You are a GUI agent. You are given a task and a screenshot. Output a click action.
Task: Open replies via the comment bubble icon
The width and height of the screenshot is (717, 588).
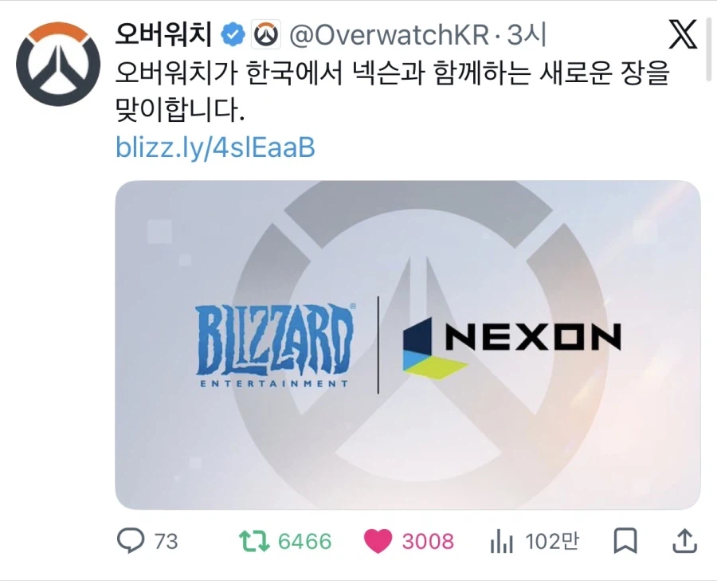pyautogui.click(x=131, y=540)
